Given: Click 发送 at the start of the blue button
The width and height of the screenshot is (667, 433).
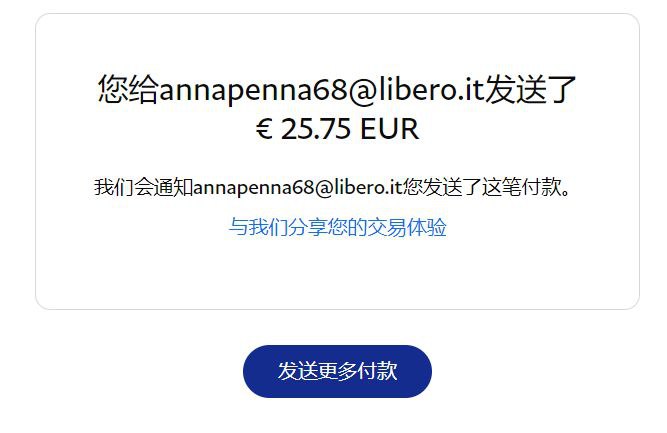Looking at the screenshot, I should point(298,371).
